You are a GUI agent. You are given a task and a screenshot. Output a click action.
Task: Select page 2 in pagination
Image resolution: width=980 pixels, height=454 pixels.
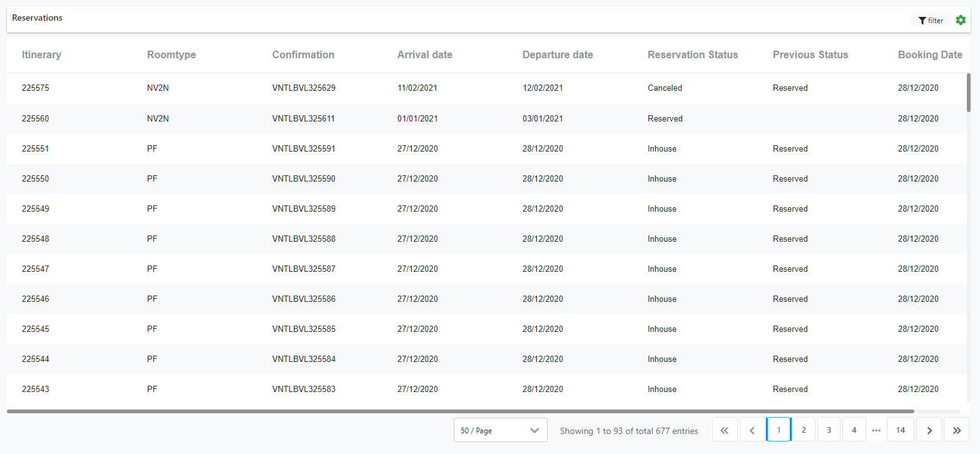[x=804, y=430]
